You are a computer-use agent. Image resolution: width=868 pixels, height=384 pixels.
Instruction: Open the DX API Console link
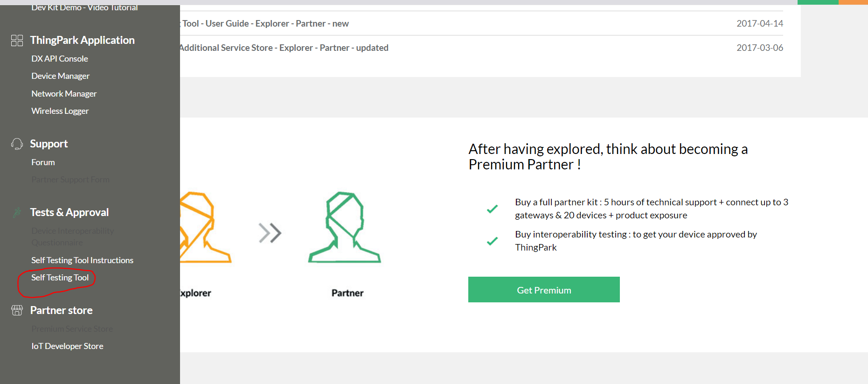[60, 59]
